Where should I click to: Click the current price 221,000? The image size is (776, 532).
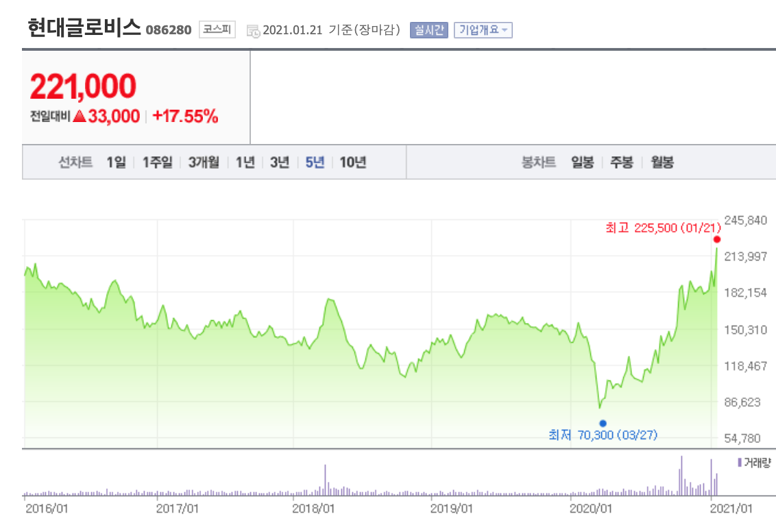tap(83, 86)
